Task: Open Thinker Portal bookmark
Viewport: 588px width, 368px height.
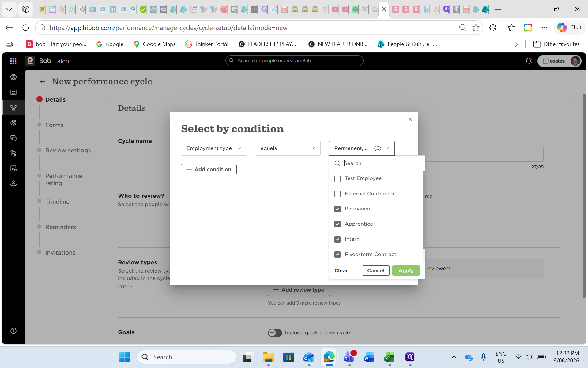Action: 206,44
